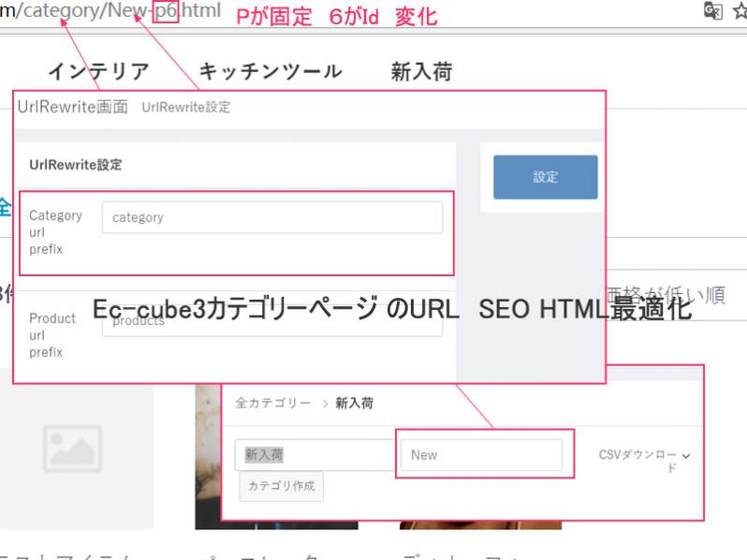Click the カテゴリ作成 button

[281, 486]
